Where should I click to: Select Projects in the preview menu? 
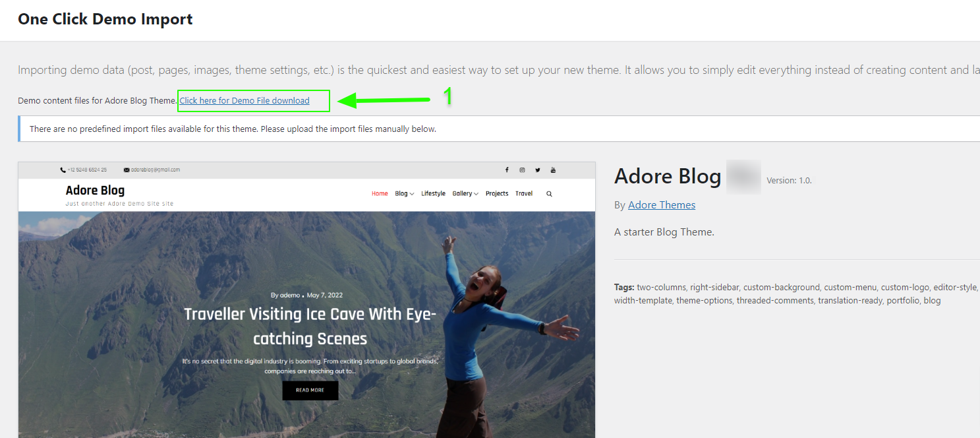[x=497, y=194]
